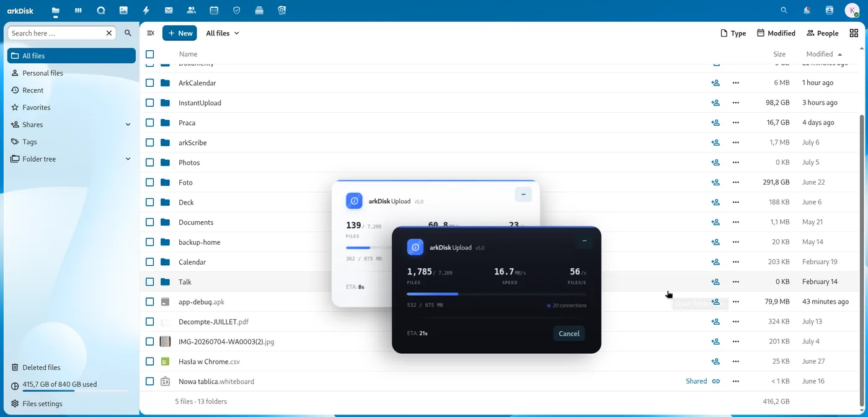Screen dimensions: 868x417
Task: Select all files checkbox in header
Action: pos(149,55)
